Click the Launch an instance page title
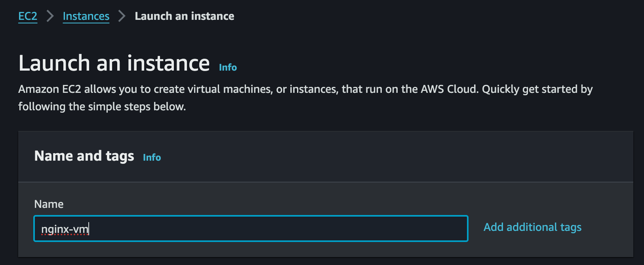 pos(114,63)
